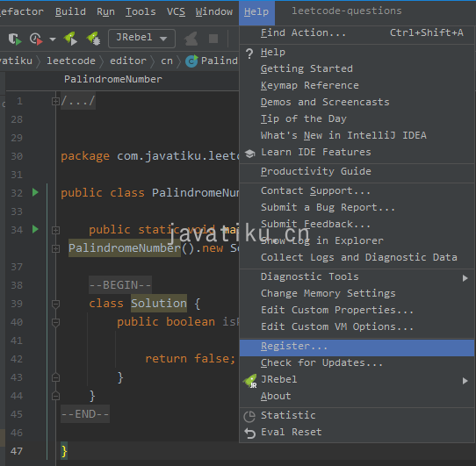Open Keymap Reference
This screenshot has height=466, width=476.
(x=357, y=85)
